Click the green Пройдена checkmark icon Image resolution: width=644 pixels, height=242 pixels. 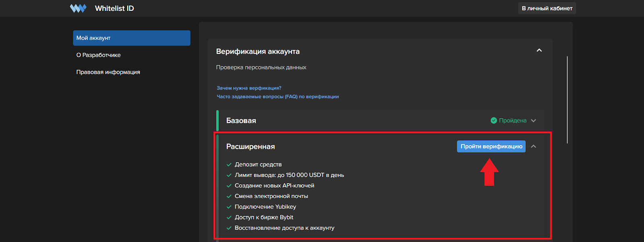pyautogui.click(x=493, y=121)
